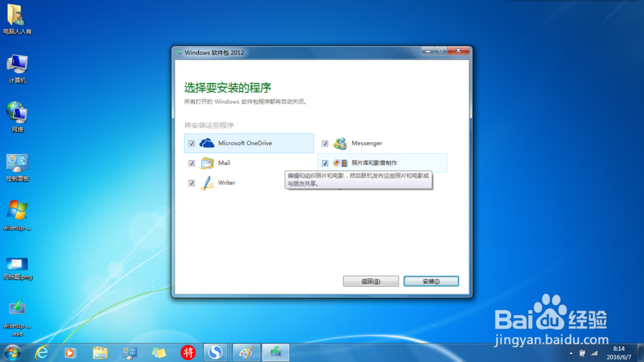Select the wlsetup Windows-flag desktop icon

tap(17, 215)
